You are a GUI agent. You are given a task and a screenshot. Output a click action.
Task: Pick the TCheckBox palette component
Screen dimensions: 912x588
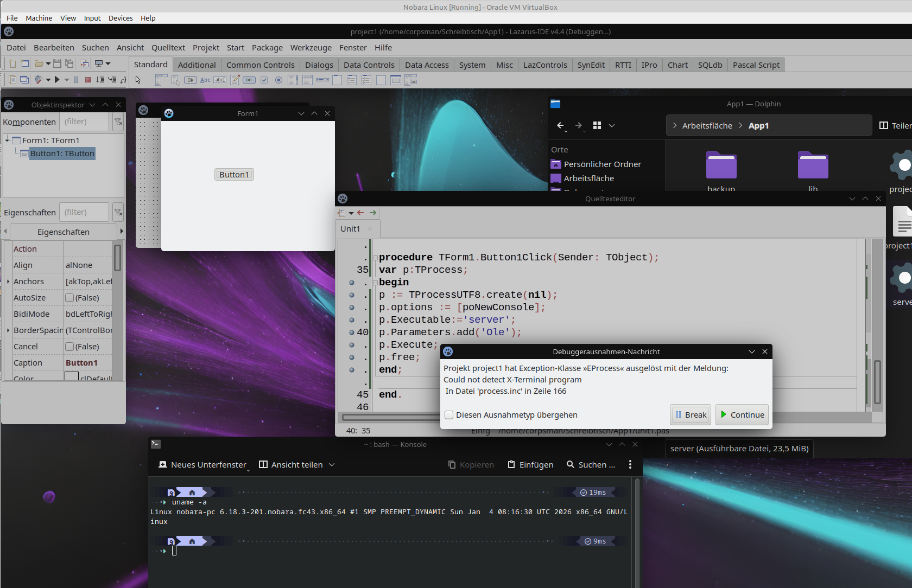264,80
